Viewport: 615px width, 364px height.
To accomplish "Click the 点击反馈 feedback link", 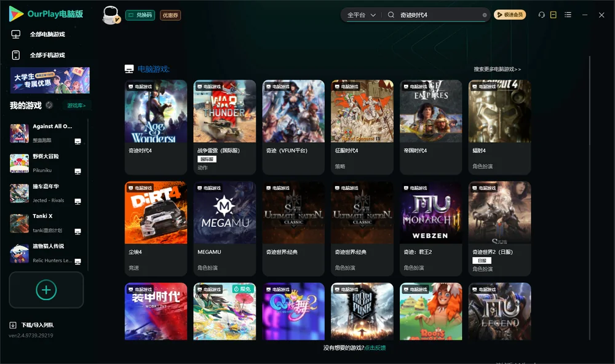I will tap(375, 347).
